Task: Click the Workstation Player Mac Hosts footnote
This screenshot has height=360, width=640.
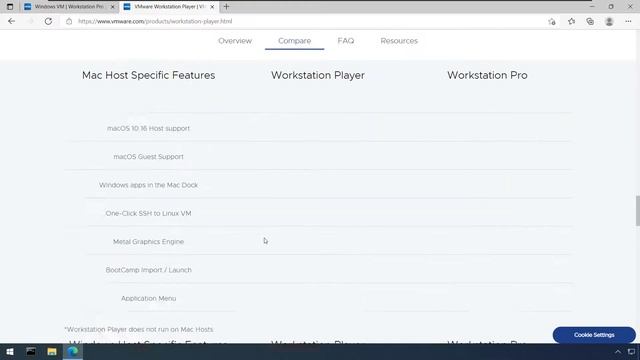Action: (139, 329)
